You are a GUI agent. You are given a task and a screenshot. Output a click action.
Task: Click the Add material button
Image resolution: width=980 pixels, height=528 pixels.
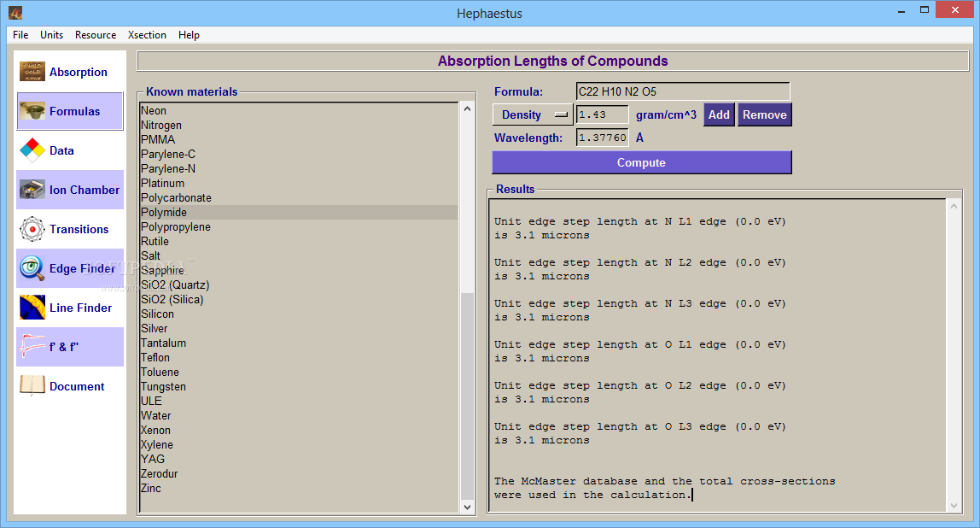coord(719,114)
